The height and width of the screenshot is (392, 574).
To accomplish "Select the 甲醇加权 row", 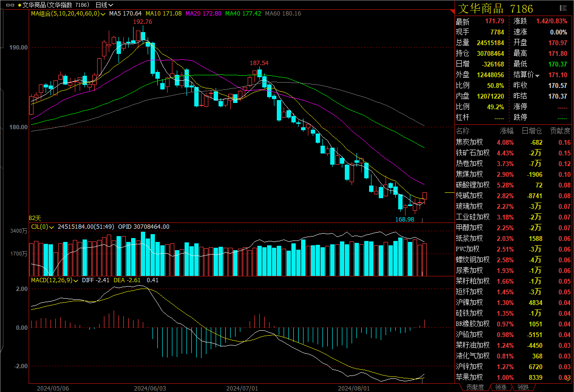I will tap(513, 228).
